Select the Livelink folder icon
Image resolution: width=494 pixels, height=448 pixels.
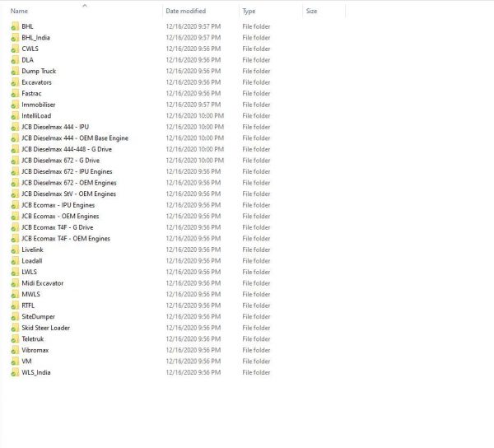pos(15,250)
